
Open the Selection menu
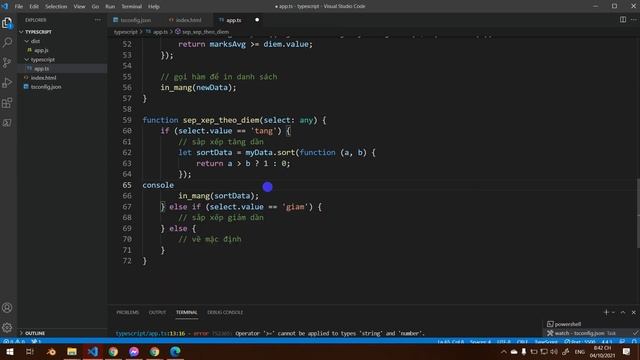tap(56, 7)
